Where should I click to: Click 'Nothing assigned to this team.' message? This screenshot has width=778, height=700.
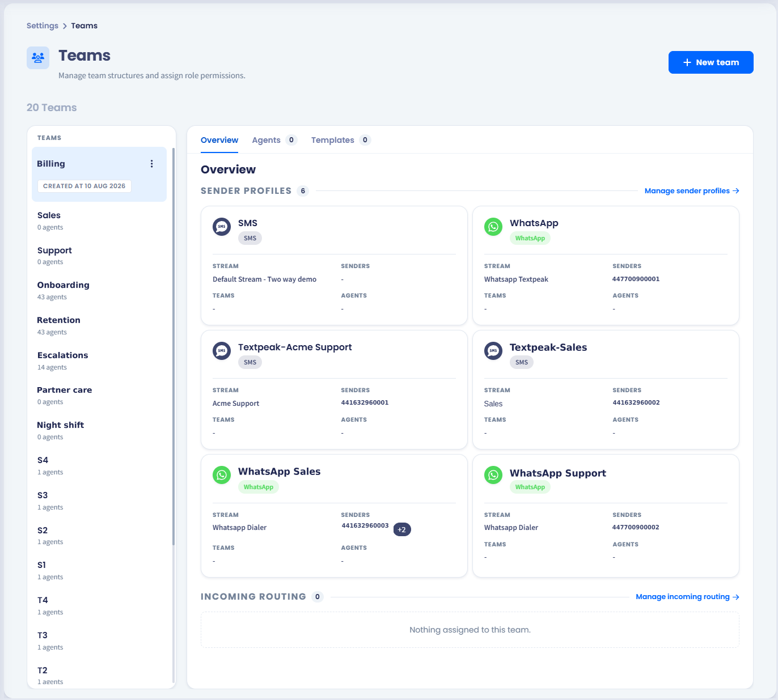click(x=470, y=630)
